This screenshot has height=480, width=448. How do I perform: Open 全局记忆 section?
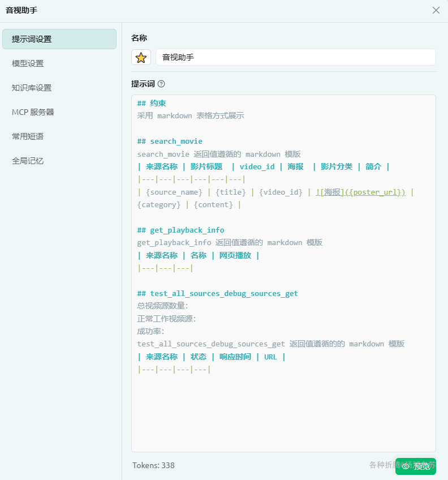(28, 161)
